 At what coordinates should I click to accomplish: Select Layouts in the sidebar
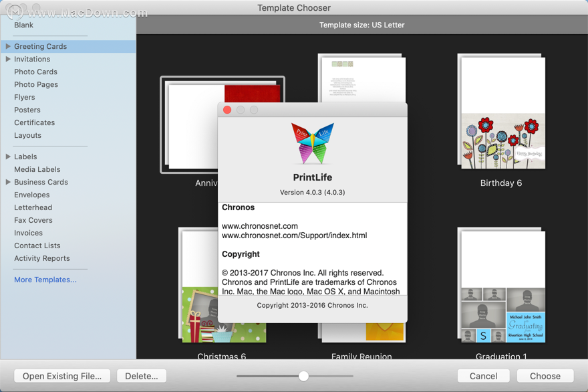tap(28, 136)
